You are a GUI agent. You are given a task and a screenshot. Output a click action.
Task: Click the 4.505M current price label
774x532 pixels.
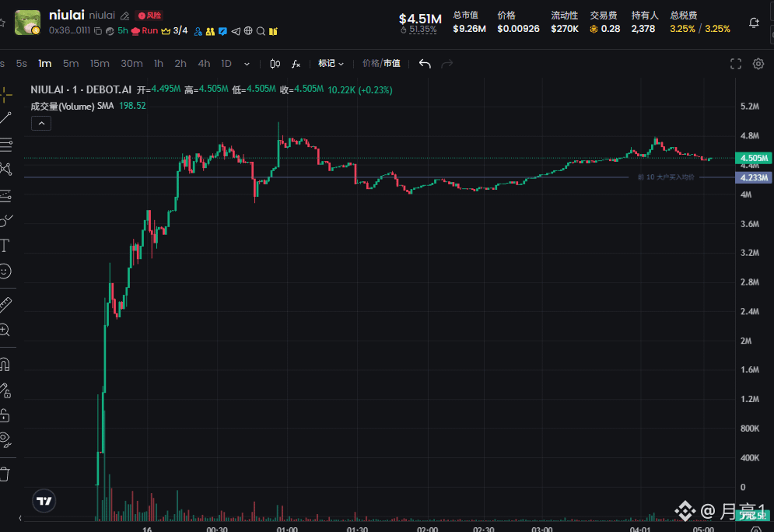pyautogui.click(x=753, y=158)
